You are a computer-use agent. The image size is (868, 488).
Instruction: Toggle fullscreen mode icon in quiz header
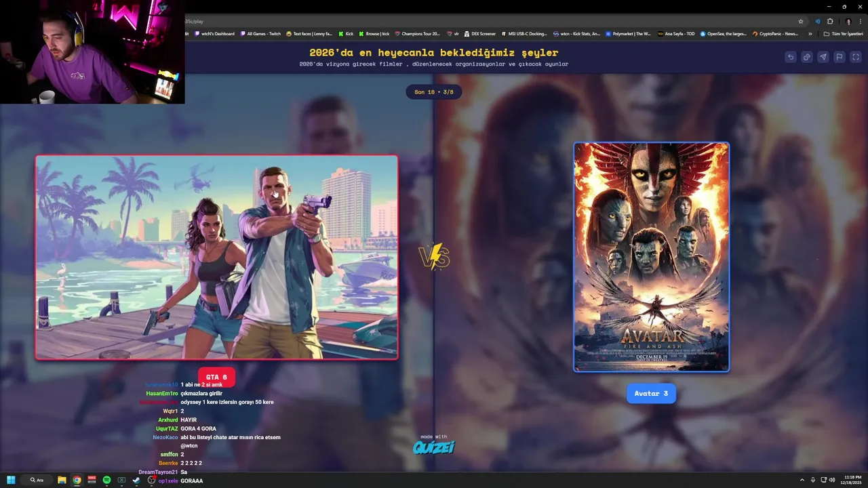click(x=856, y=57)
